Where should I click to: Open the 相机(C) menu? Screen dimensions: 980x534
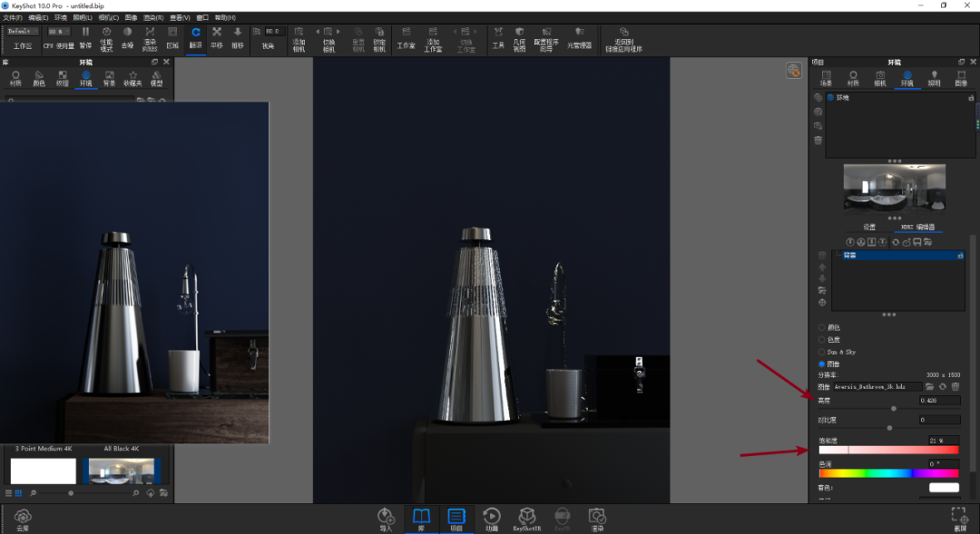pyautogui.click(x=109, y=18)
